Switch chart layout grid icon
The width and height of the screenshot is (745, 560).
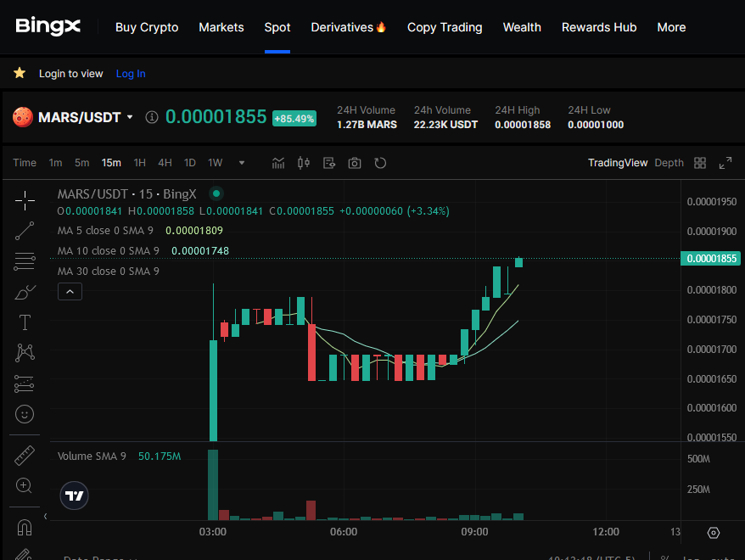(x=700, y=163)
